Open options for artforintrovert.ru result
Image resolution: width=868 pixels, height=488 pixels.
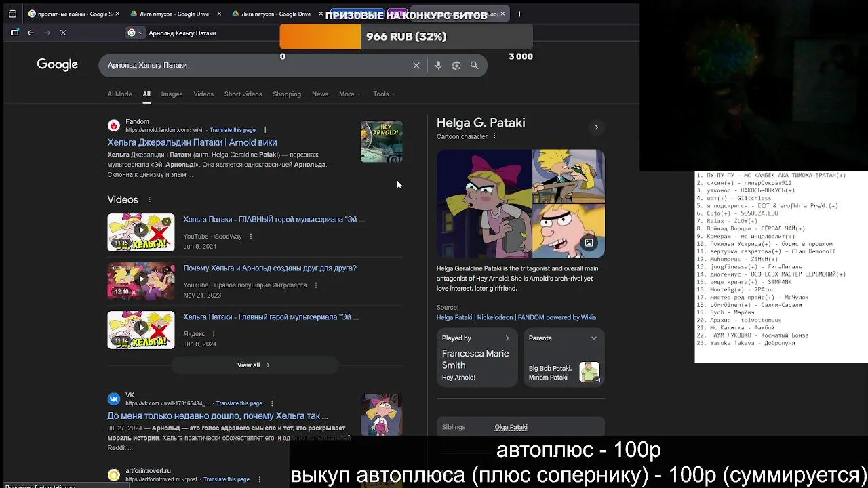click(x=259, y=479)
